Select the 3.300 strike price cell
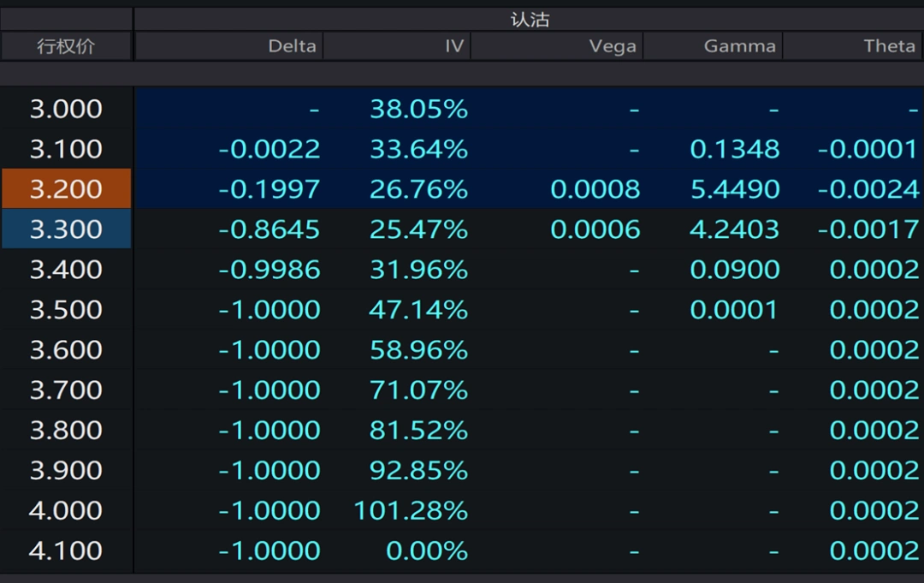 pyautogui.click(x=66, y=229)
